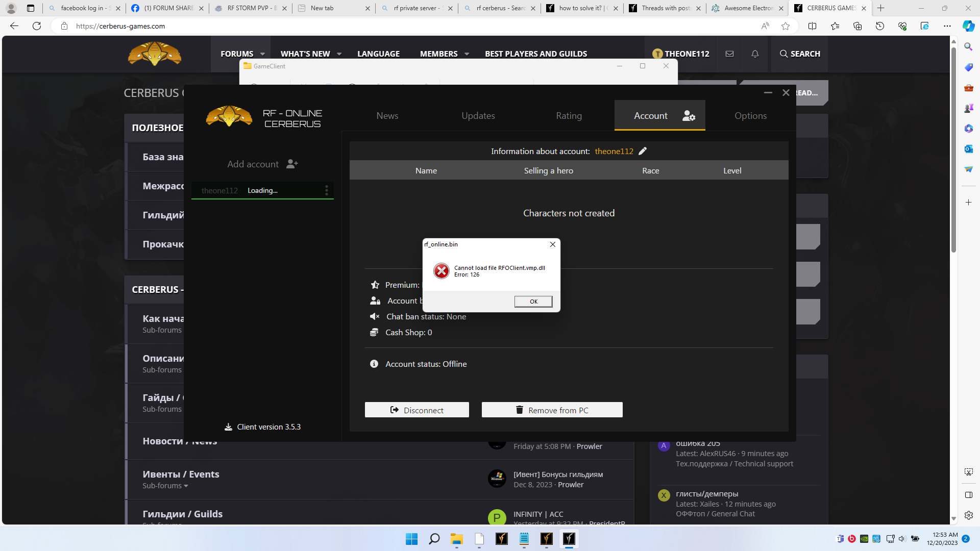The height and width of the screenshot is (551, 980).
Task: Open Edge sidebar Microsoft 365 icon
Action: [968, 129]
